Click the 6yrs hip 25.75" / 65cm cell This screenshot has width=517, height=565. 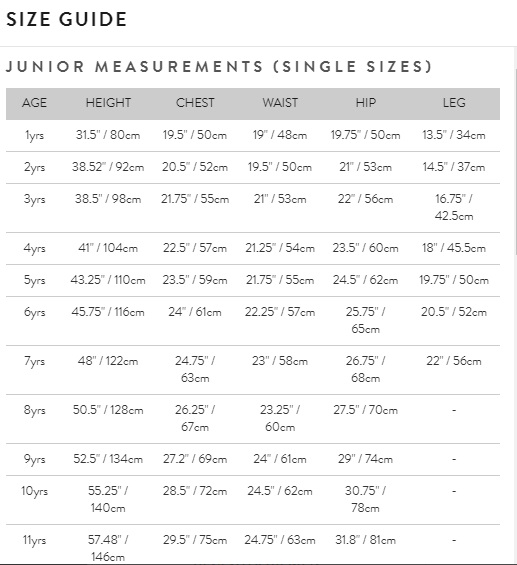coord(366,321)
